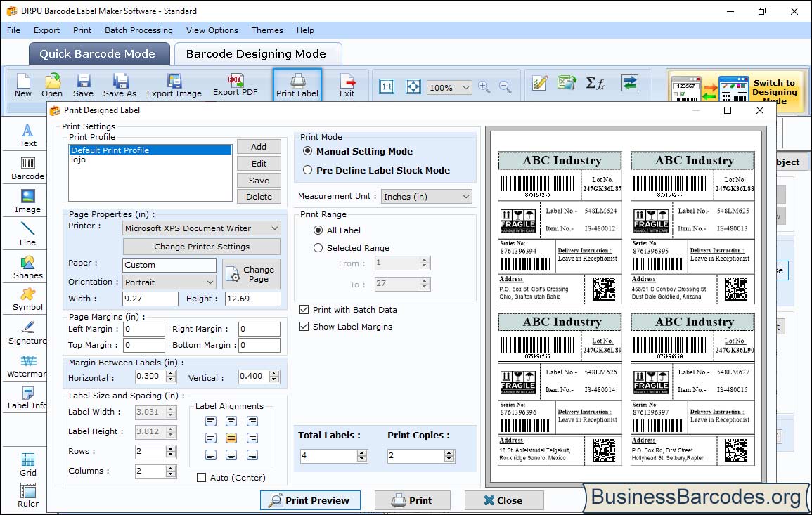Select the Image tool in sidebar
812x515 pixels.
point(27,202)
